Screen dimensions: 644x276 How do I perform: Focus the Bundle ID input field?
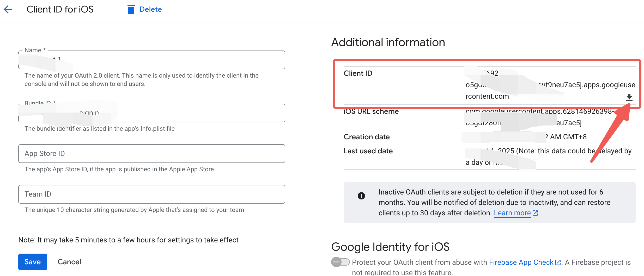pos(152,113)
